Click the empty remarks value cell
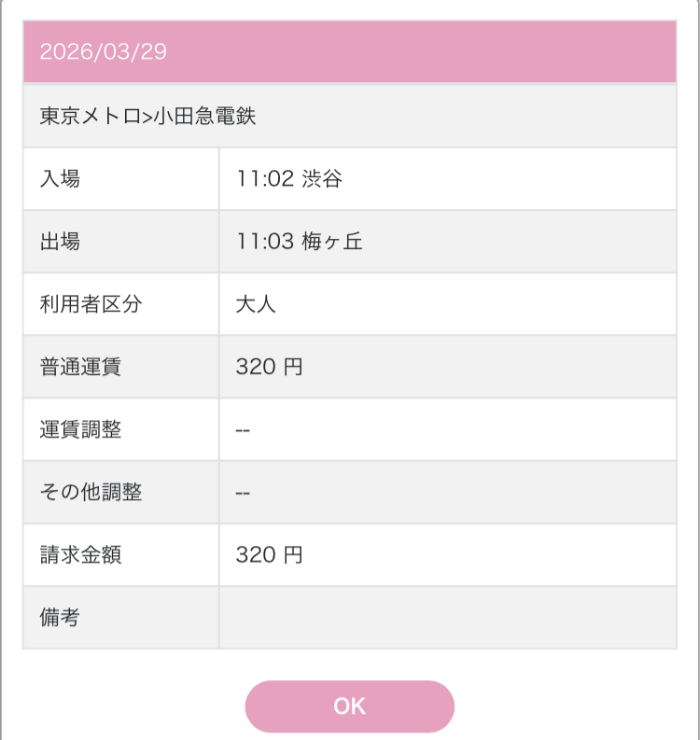This screenshot has height=740, width=700. click(448, 618)
